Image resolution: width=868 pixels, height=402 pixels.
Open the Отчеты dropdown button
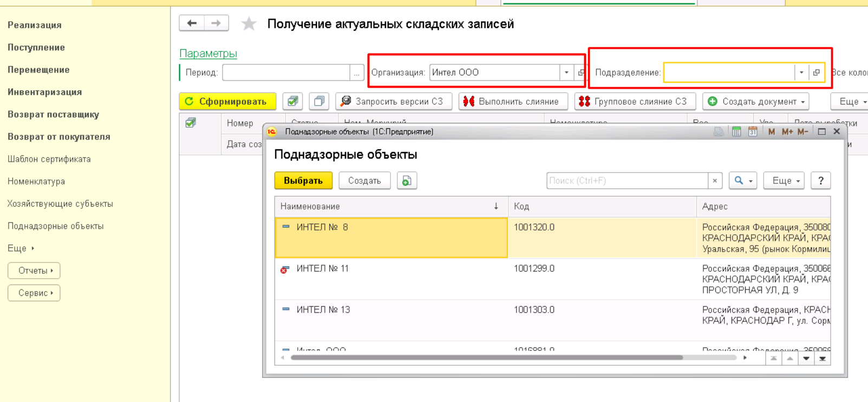pos(34,271)
